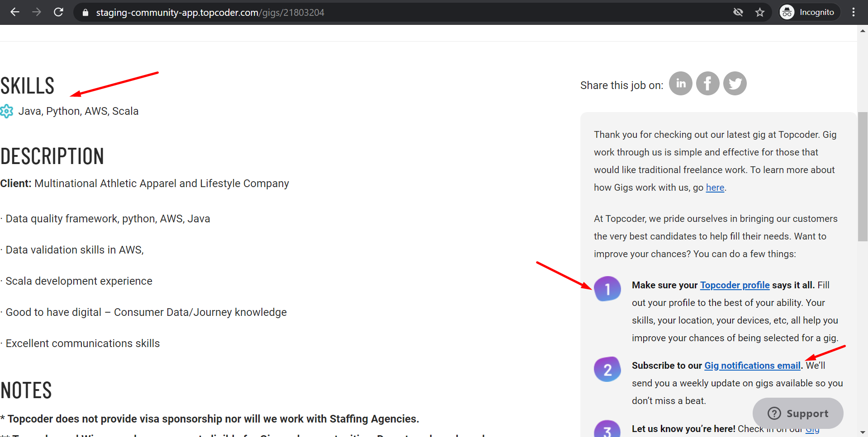Click 'Multinational Athletic Apparel and Lifestyle Company' text

(x=161, y=183)
